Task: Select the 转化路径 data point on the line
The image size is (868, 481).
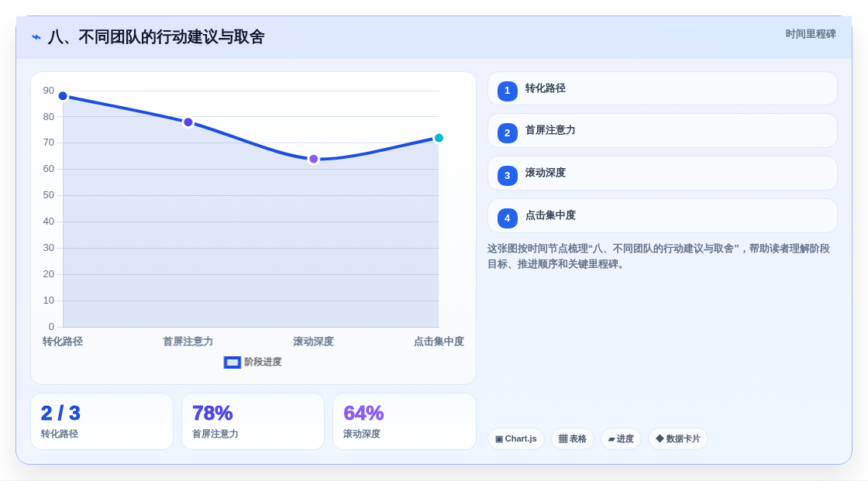Action: (x=63, y=96)
